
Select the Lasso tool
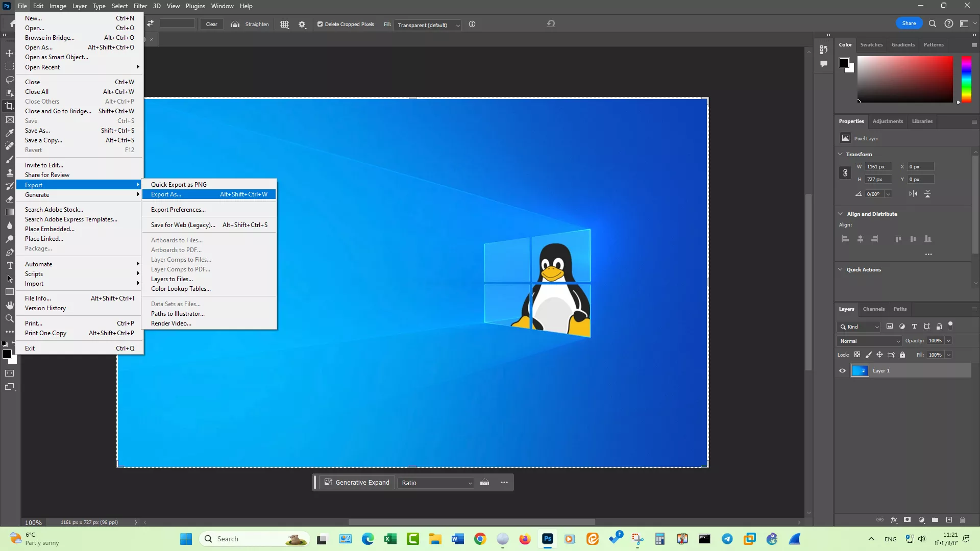[x=10, y=80]
